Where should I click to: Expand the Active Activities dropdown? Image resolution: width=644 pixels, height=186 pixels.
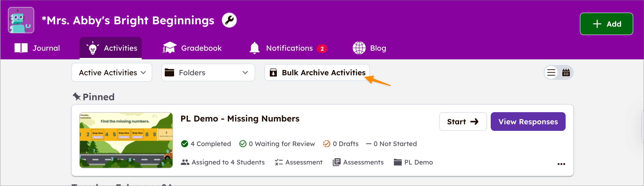point(112,73)
